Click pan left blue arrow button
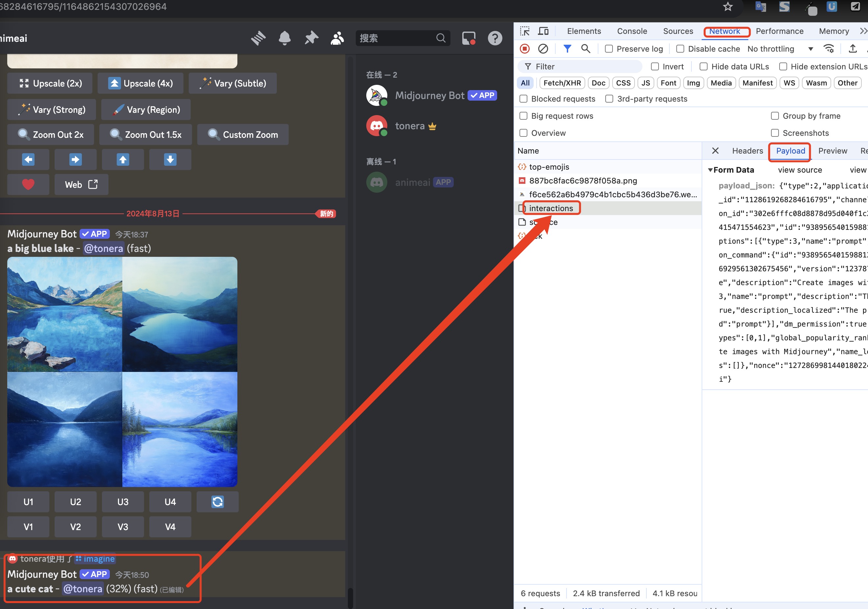Screen dimensions: 868x609 28,159
